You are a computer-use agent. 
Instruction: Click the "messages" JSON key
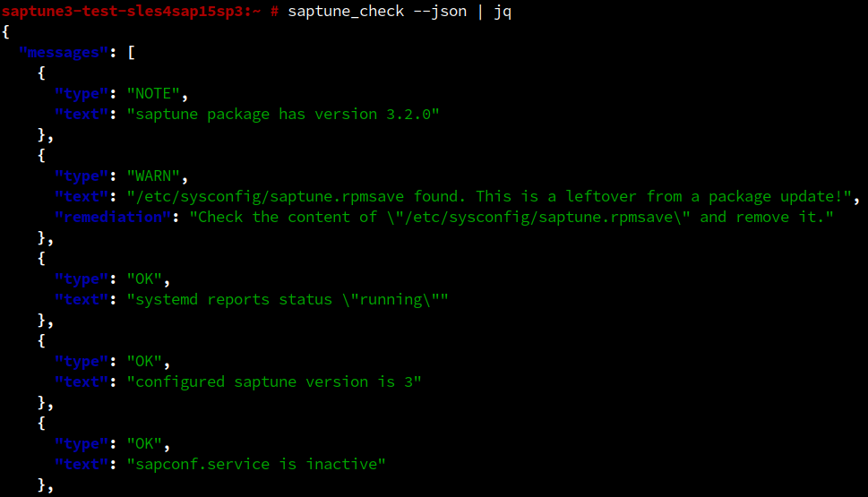click(63, 52)
